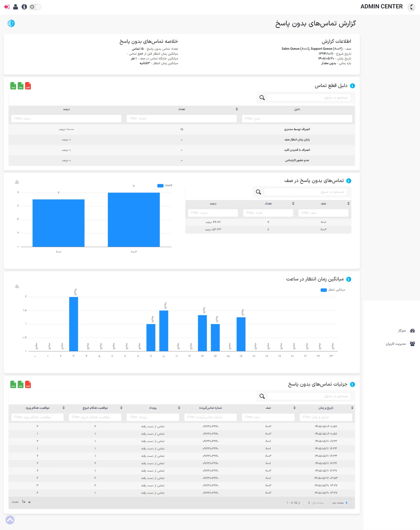
Task: Export call details table as PDF
Action: point(28,384)
